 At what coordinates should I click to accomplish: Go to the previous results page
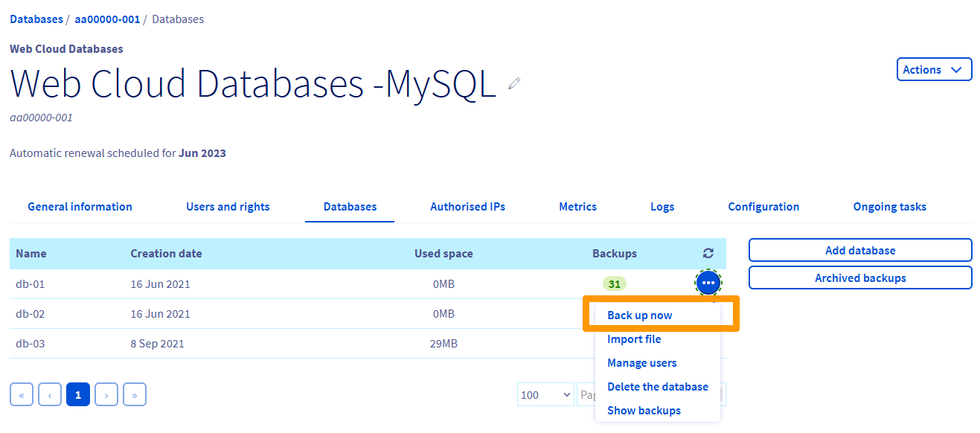tap(49, 394)
